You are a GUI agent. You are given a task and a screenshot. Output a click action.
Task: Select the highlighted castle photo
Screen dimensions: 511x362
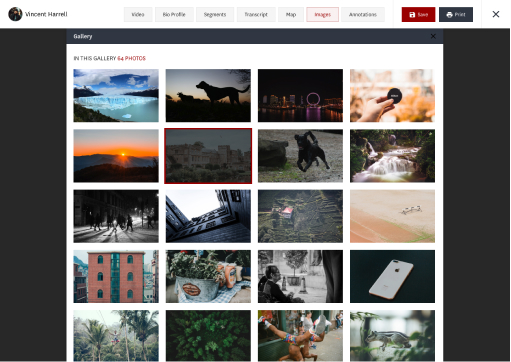tap(208, 156)
